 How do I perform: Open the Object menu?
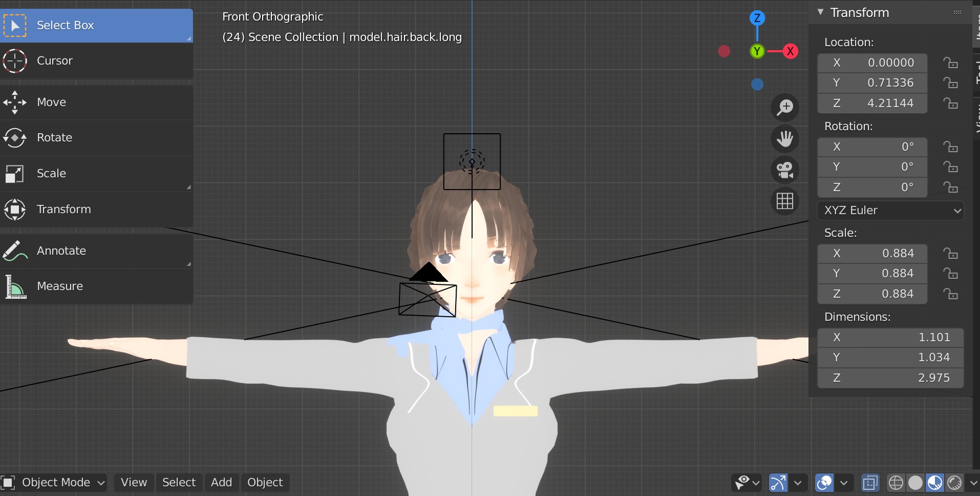tap(265, 482)
